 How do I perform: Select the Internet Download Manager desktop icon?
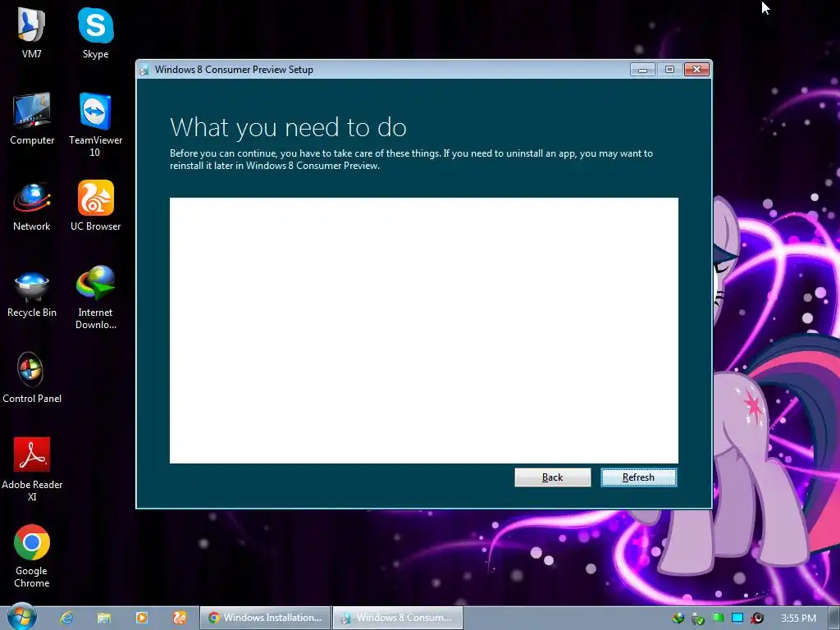point(95,298)
